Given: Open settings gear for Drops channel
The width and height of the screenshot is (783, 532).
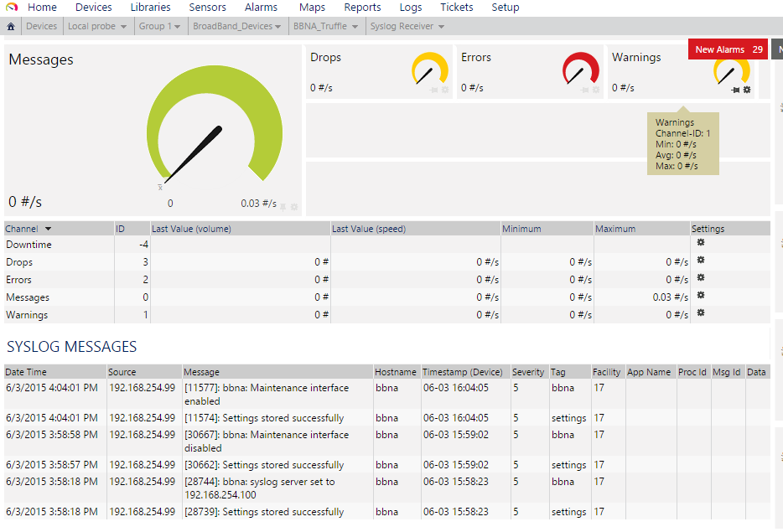Looking at the screenshot, I should pyautogui.click(x=701, y=260).
